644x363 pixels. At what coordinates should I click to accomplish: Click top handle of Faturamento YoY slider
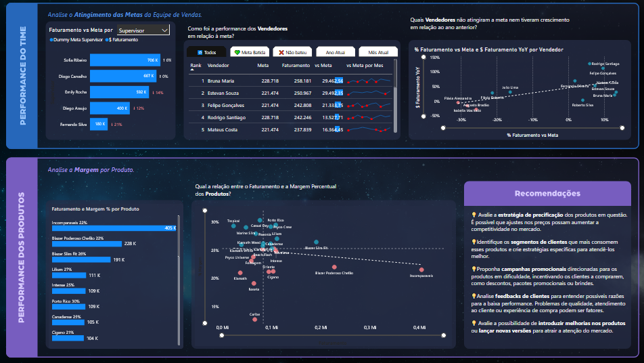423,58
